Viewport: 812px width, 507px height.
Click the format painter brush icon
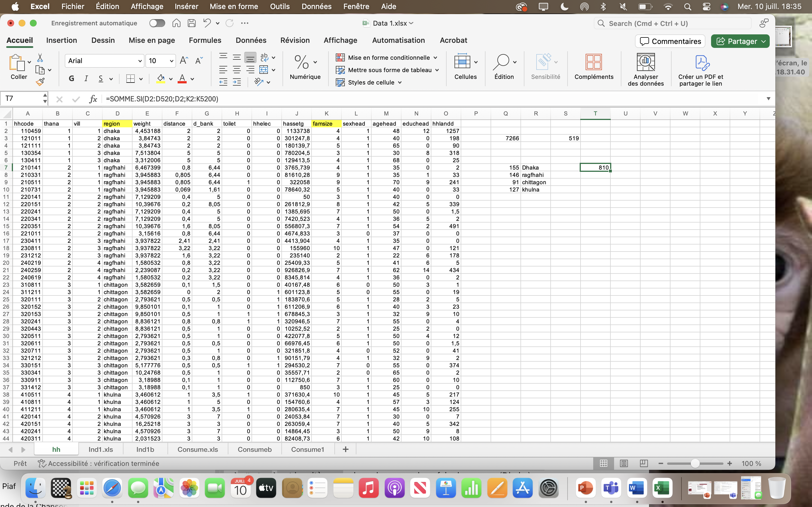[40, 82]
